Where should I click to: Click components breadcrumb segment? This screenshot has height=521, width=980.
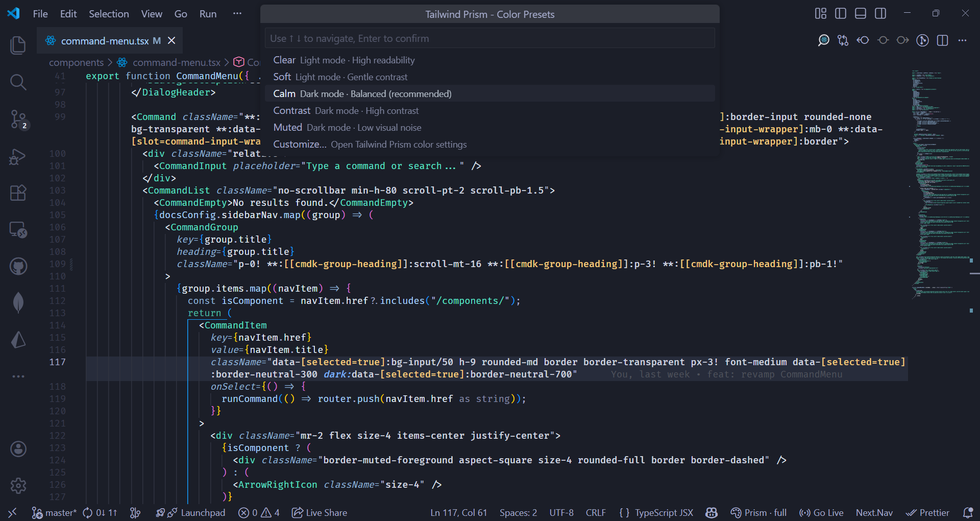[x=76, y=62]
